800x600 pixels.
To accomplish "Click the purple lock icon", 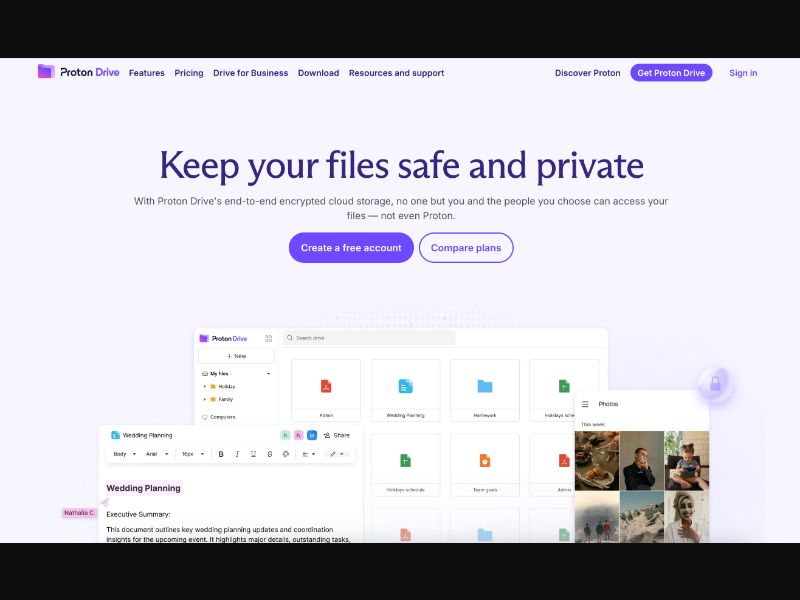I will (x=715, y=382).
